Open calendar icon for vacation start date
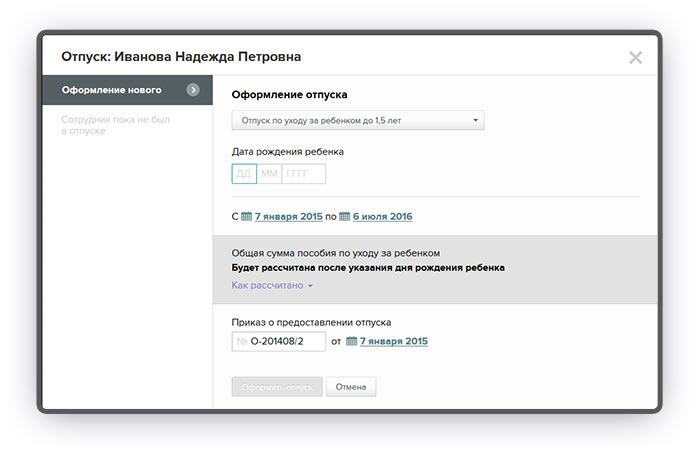The height and width of the screenshot is (466, 699). coord(247,216)
